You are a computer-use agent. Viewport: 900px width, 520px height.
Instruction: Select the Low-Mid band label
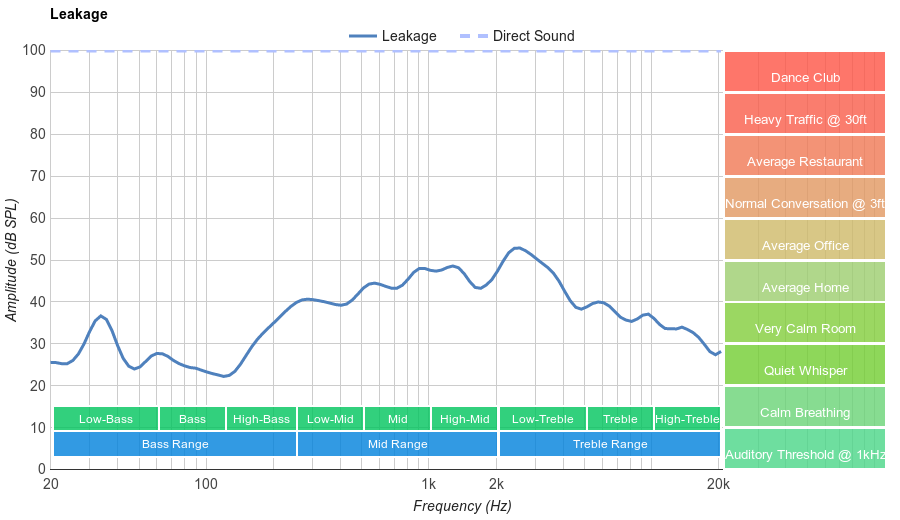click(x=330, y=419)
